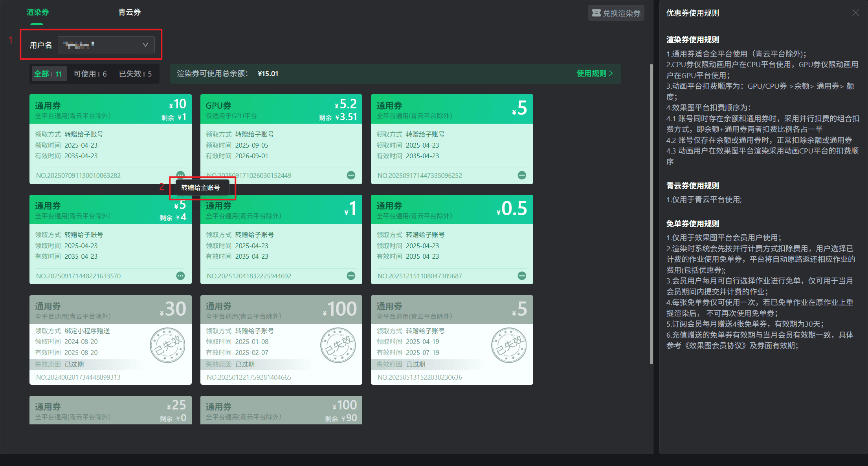Viewport: 868px width, 466px height.
Task: Choose 转赠给主账号 from popup menu
Action: (x=200, y=188)
